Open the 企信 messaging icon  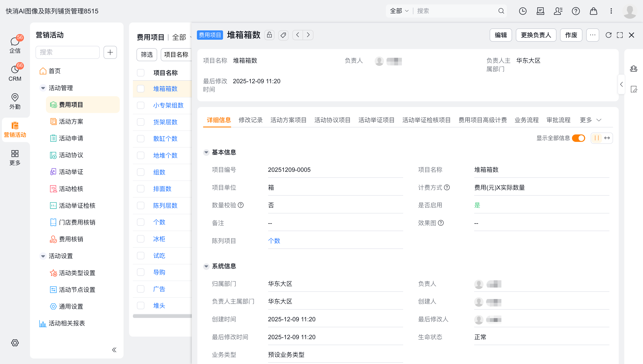pyautogui.click(x=15, y=45)
